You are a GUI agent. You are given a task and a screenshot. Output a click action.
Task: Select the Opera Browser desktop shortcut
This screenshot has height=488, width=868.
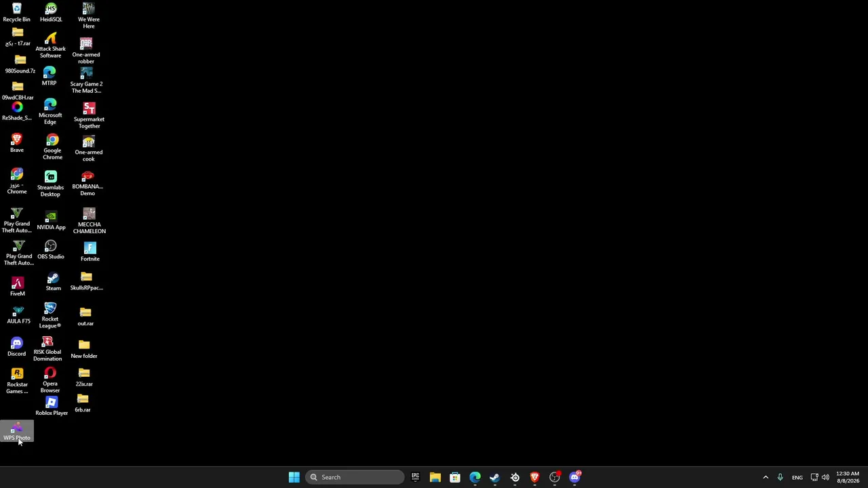tap(50, 380)
